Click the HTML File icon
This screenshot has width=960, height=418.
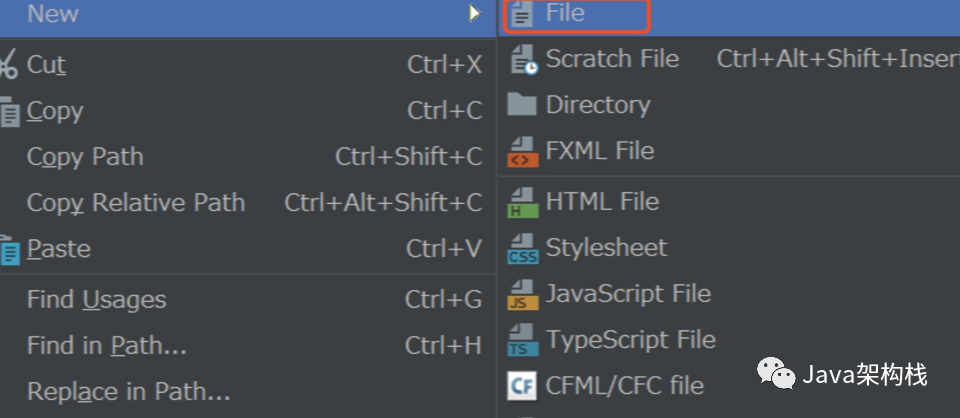point(522,201)
